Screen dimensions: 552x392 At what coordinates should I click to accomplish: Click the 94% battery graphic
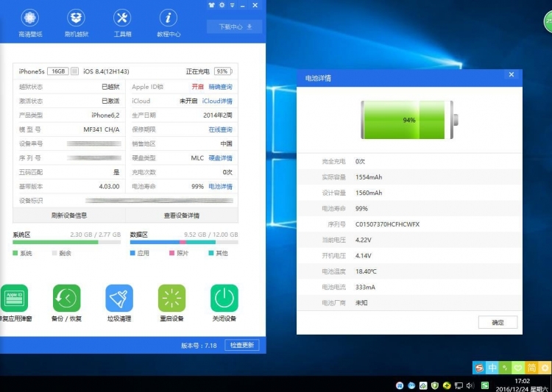[x=409, y=120]
